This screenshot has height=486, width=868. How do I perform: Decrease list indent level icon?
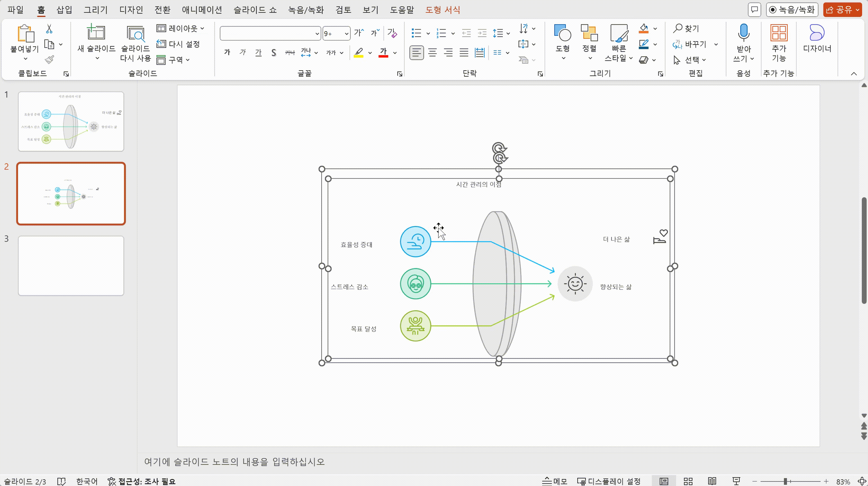click(466, 33)
